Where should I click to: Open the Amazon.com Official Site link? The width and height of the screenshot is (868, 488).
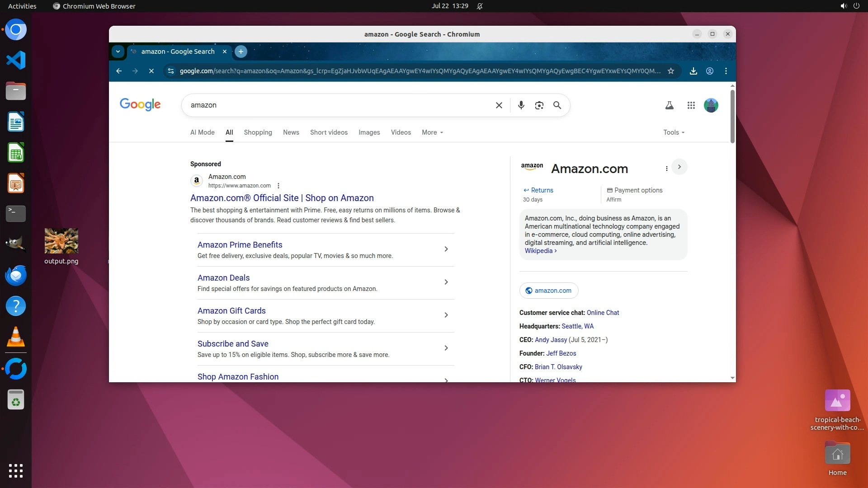tap(282, 198)
